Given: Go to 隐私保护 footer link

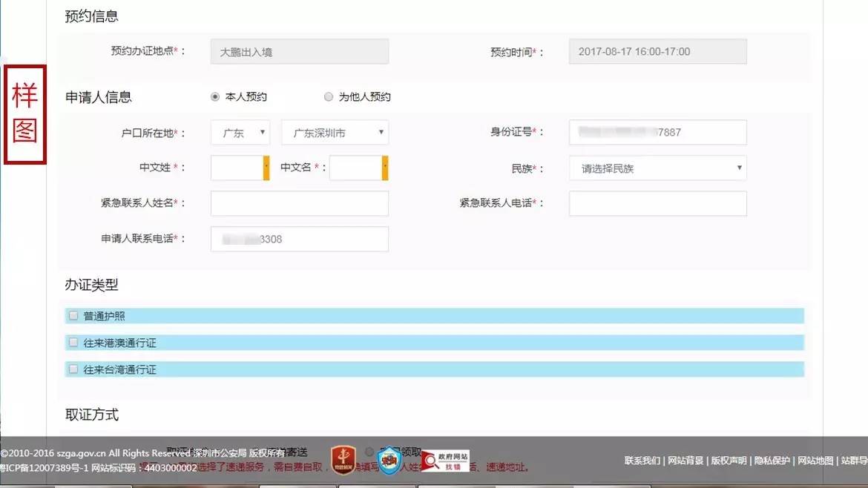Looking at the screenshot, I should pyautogui.click(x=772, y=461).
